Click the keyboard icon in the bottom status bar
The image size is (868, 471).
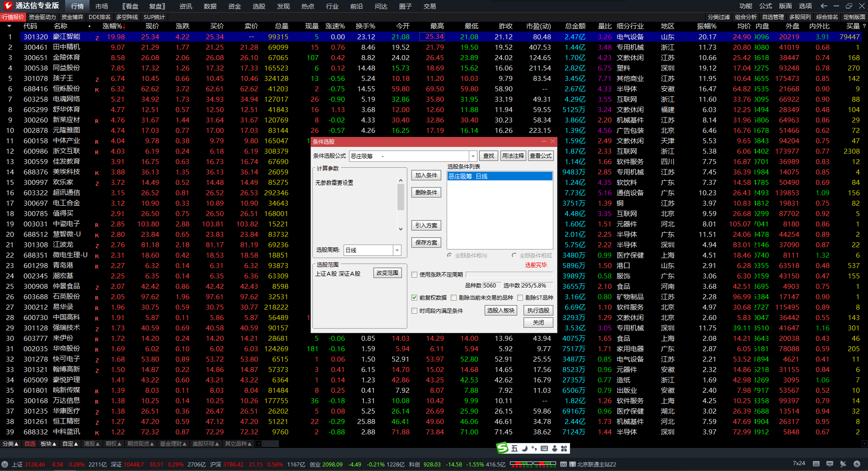[816, 464]
